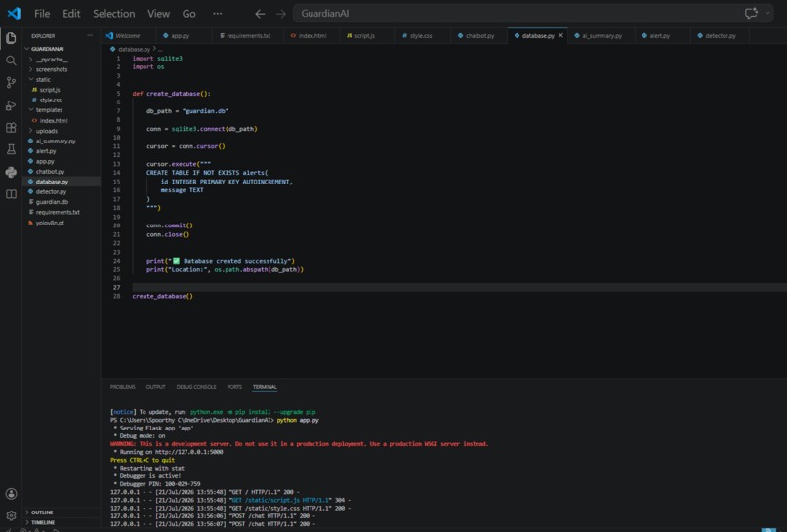Switch to the requirements.txt editor tab
The image size is (787, 532).
tap(248, 36)
